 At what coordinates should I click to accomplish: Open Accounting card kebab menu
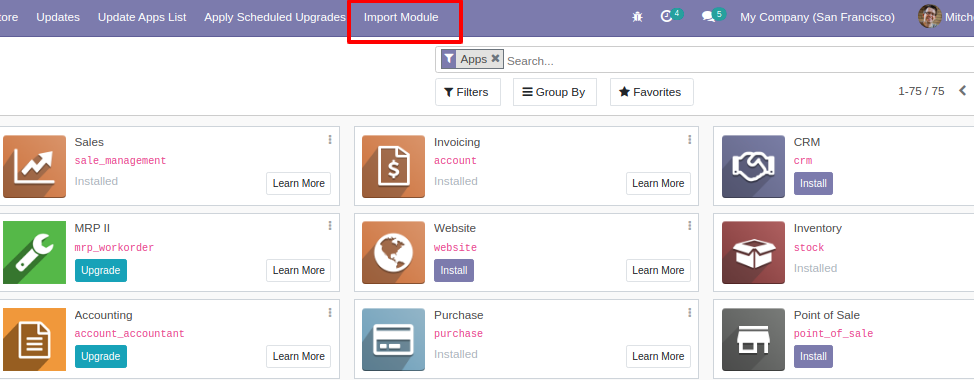pos(330,312)
